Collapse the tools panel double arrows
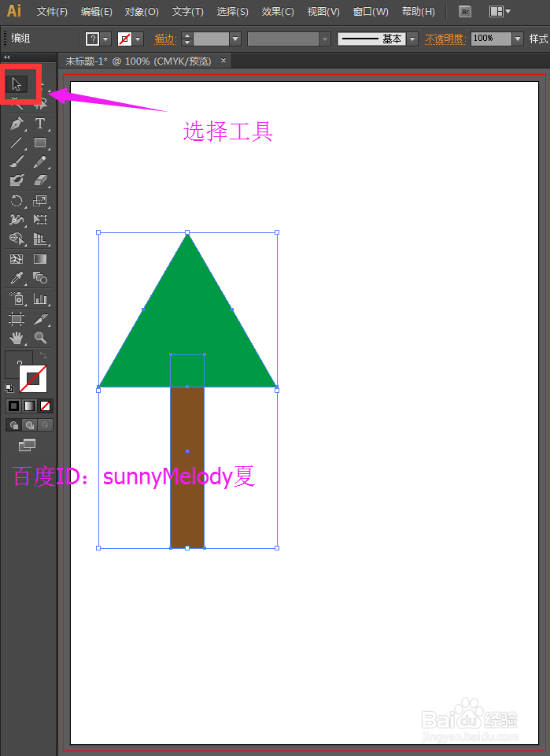This screenshot has width=550, height=756. click(7, 57)
